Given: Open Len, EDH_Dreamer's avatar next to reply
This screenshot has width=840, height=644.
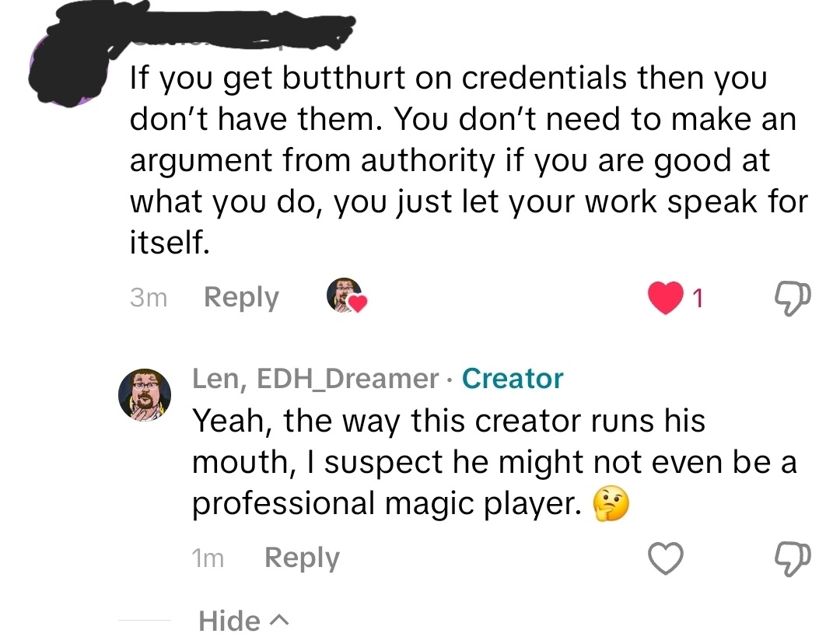Looking at the screenshot, I should pos(145,395).
